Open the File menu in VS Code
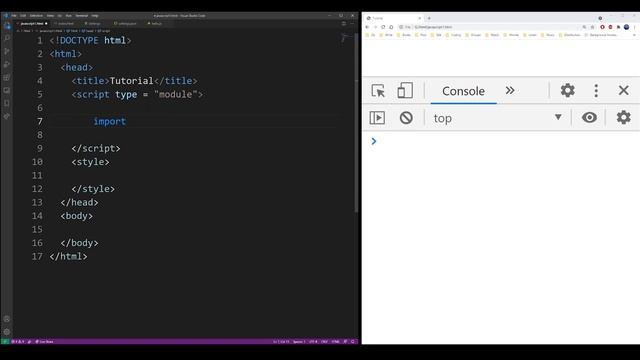 (14, 16)
